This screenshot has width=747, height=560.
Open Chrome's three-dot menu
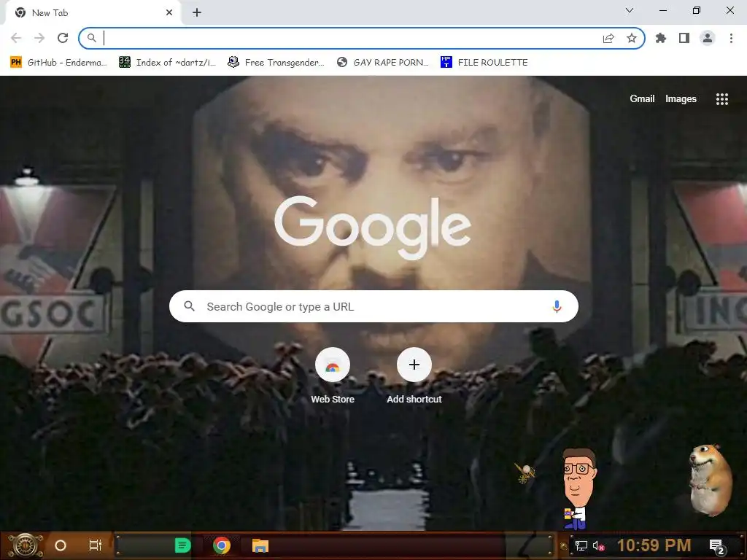[731, 38]
